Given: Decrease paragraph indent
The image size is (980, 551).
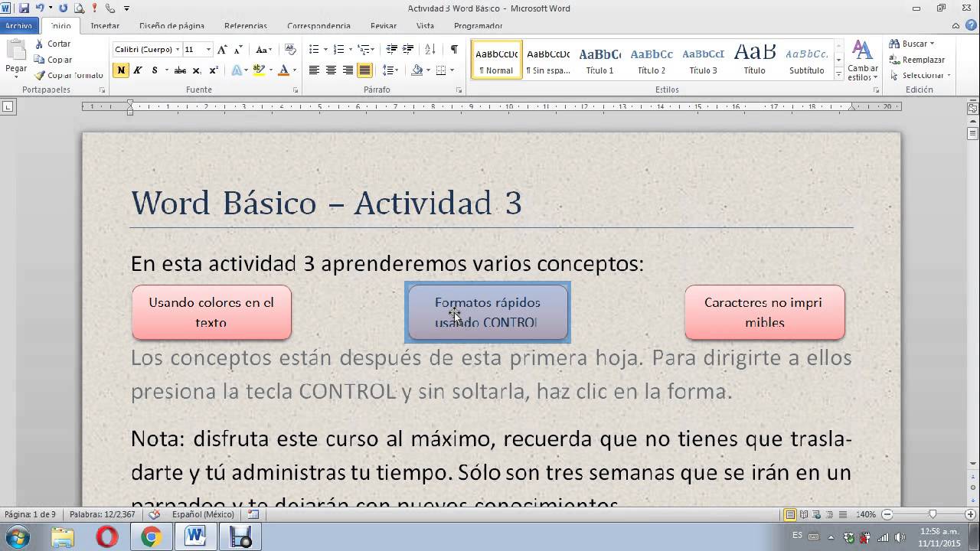Looking at the screenshot, I should [392, 50].
